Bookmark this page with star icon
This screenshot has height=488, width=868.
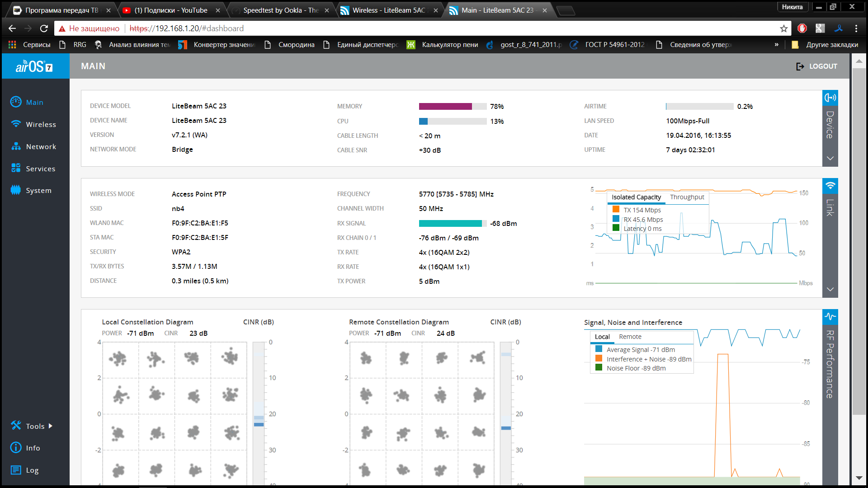pyautogui.click(x=784, y=28)
